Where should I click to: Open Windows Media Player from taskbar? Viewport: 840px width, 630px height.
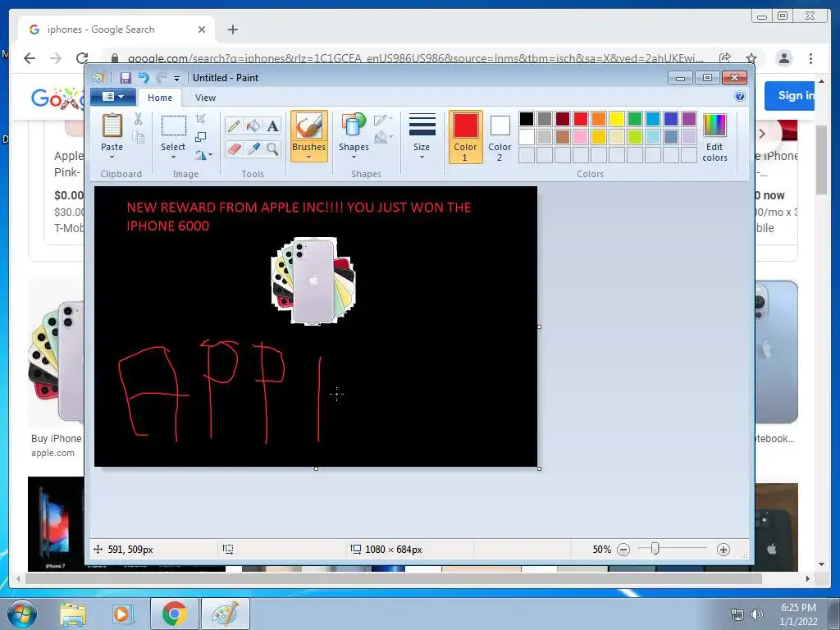point(121,614)
